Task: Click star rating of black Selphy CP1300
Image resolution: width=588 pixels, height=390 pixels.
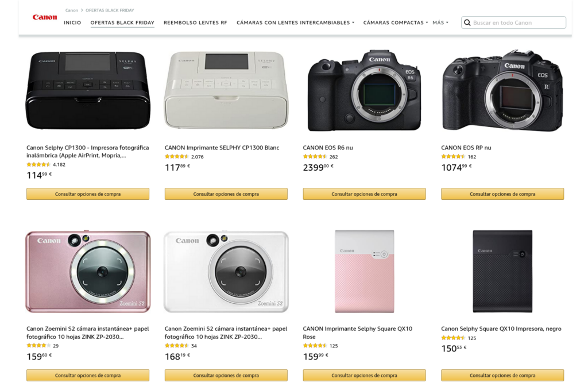Action: click(x=38, y=165)
